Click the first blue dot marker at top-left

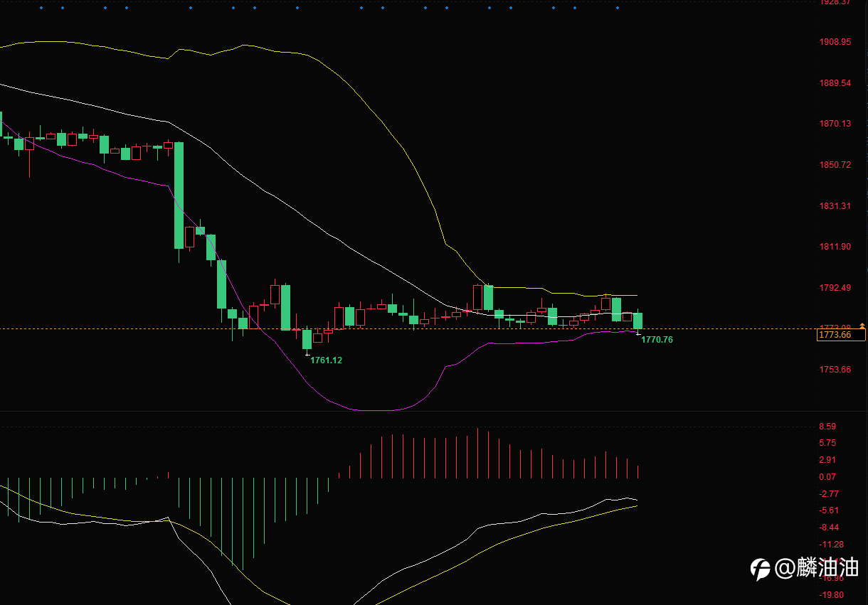41,8
